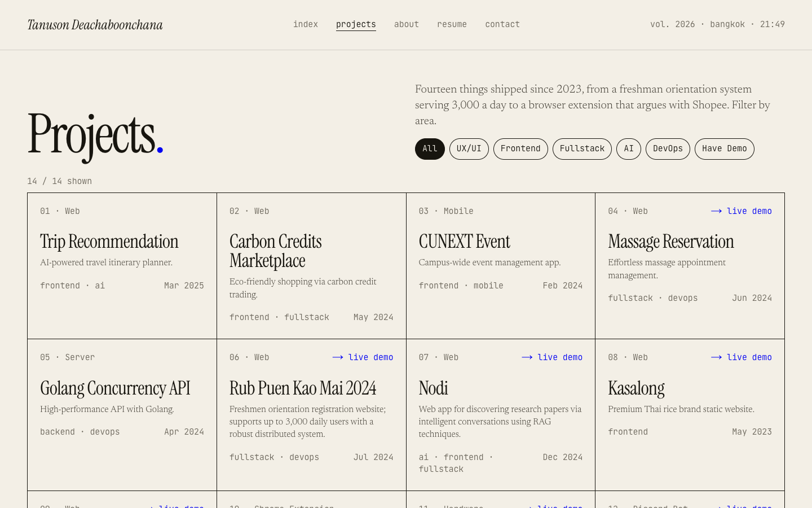Screen dimensions: 812x508
Task: Open the Golang Concurrency API title
Action: click(115, 388)
